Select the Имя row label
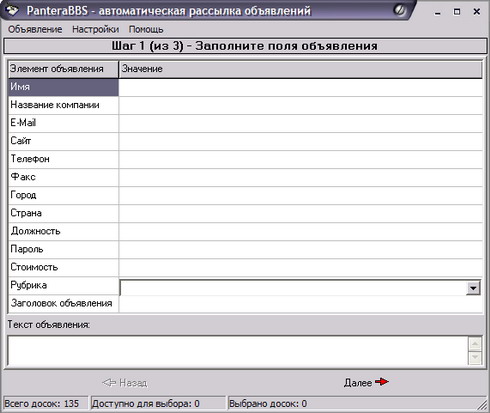Viewport: 490px width, 413px height. click(63, 87)
